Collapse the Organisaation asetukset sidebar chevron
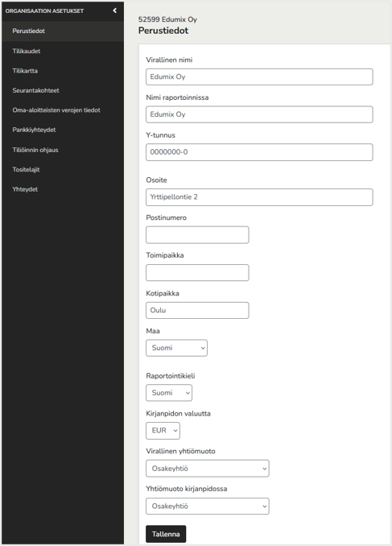This screenshot has height=546, width=392. (x=115, y=10)
